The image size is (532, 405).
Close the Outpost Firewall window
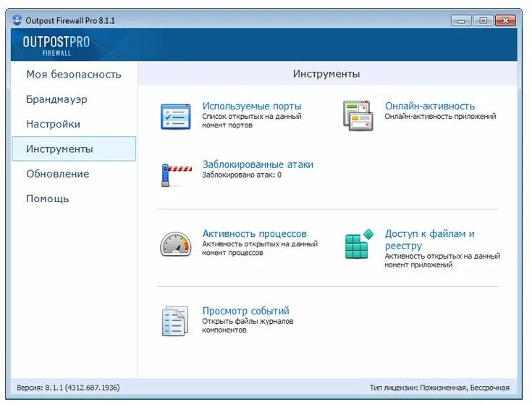coord(505,20)
